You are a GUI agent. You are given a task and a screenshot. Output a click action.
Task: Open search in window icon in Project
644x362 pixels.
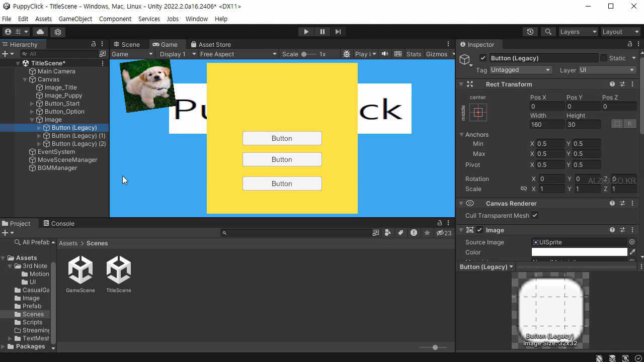[x=376, y=233]
